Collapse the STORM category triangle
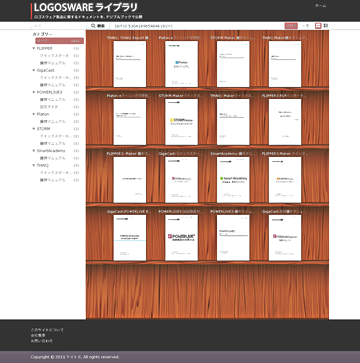 click(34, 129)
